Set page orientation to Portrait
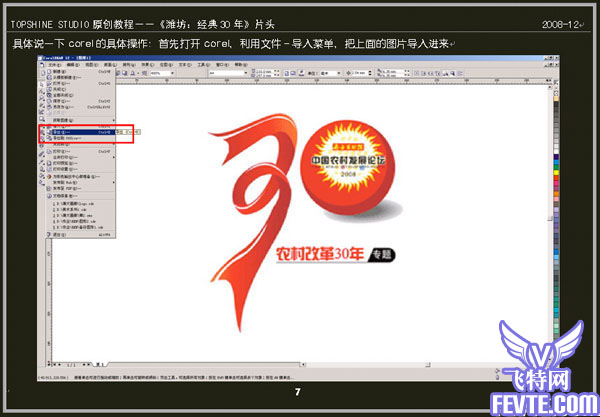 pos(287,73)
